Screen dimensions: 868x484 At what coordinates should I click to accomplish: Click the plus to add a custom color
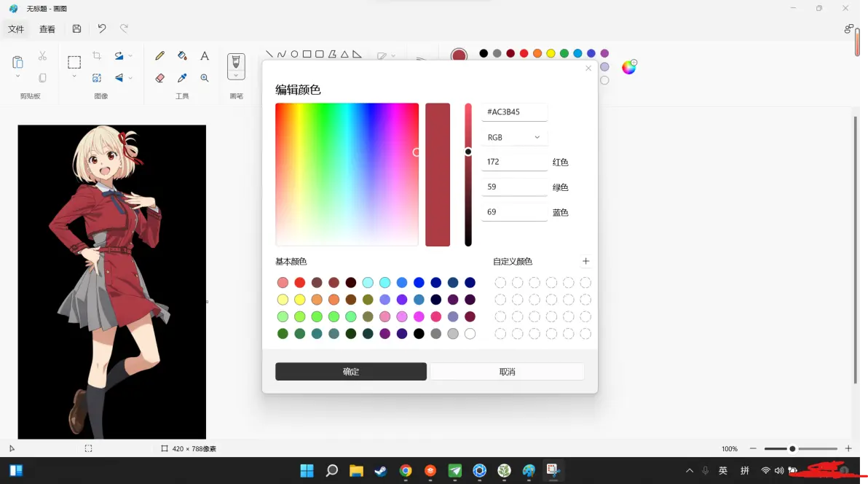[585, 261]
